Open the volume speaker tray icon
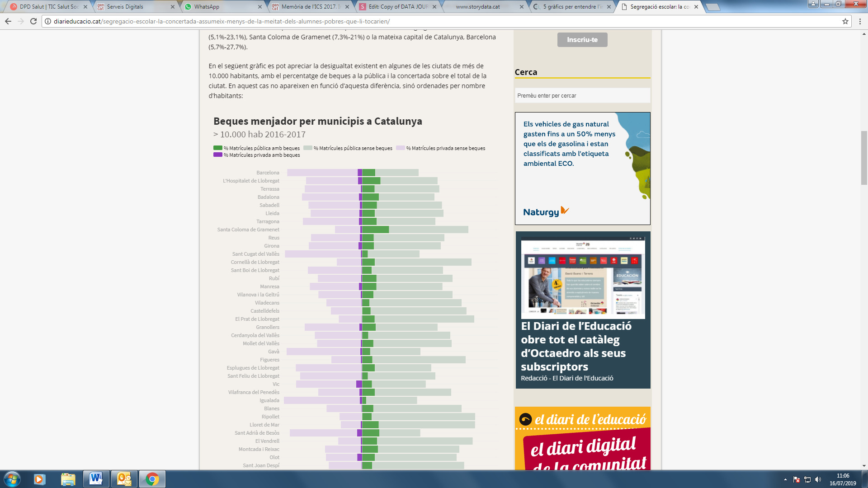The image size is (868, 488). 818,479
